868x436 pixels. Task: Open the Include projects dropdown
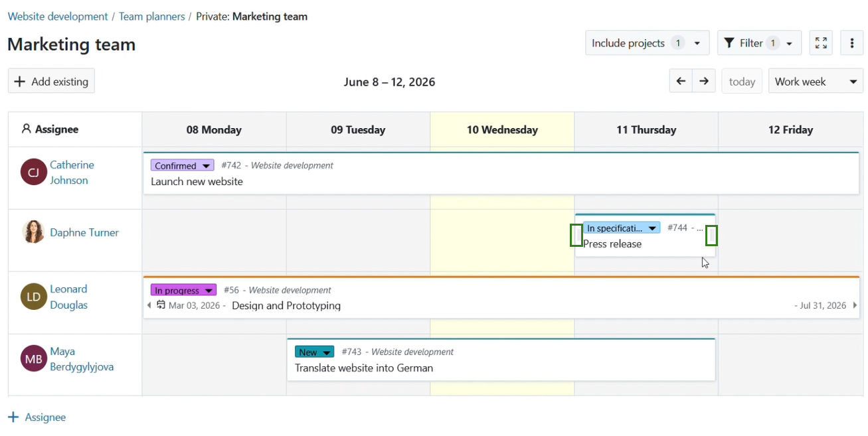(647, 43)
